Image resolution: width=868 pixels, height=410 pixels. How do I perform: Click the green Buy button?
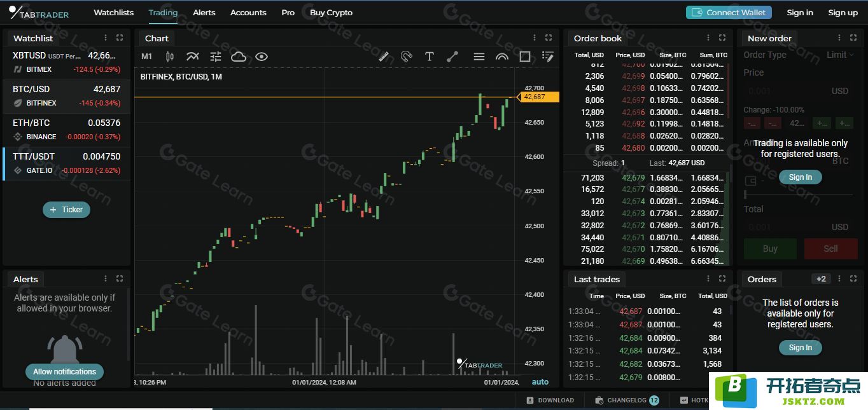pos(770,249)
